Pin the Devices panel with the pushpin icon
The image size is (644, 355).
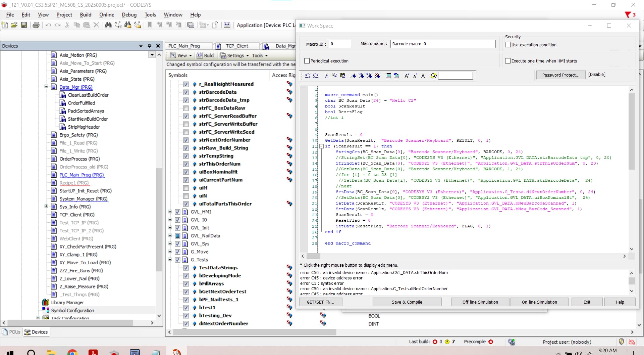tap(150, 46)
